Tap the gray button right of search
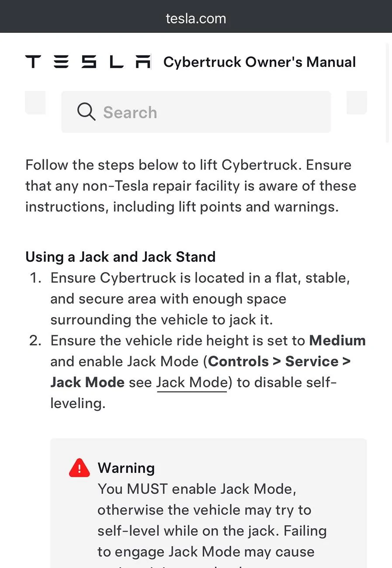 357,103
